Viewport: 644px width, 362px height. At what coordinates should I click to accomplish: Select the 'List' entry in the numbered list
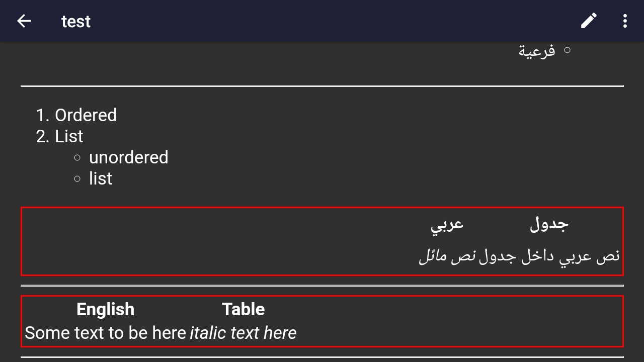tap(69, 136)
